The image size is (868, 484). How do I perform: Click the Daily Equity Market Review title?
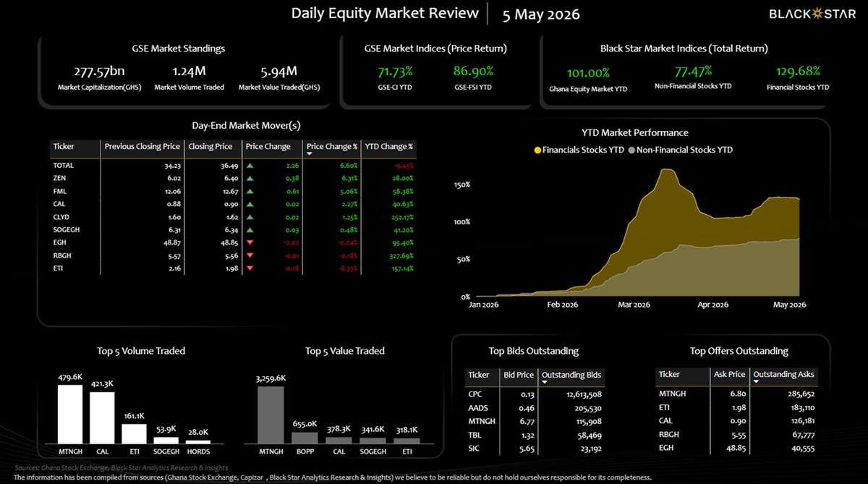click(x=385, y=13)
